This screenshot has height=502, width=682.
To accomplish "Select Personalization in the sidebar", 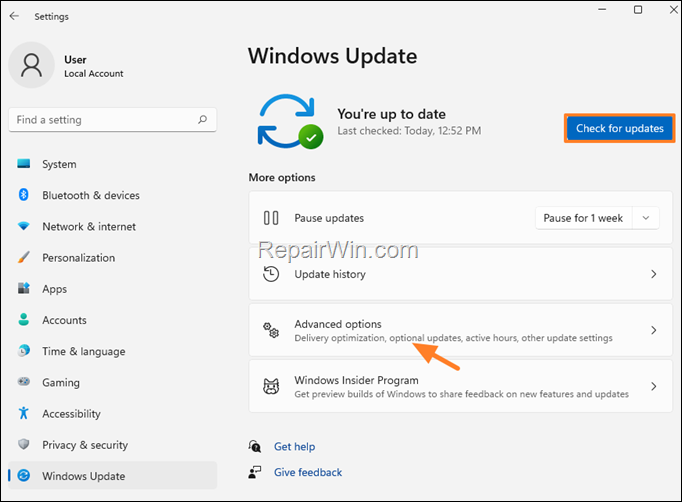I will coord(112,258).
